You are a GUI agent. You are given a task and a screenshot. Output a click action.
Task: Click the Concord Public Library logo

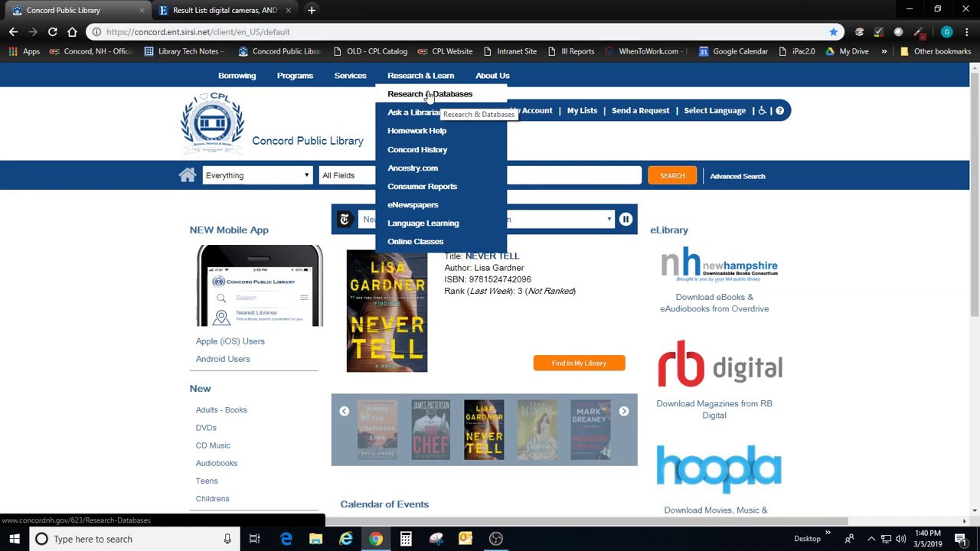(213, 123)
